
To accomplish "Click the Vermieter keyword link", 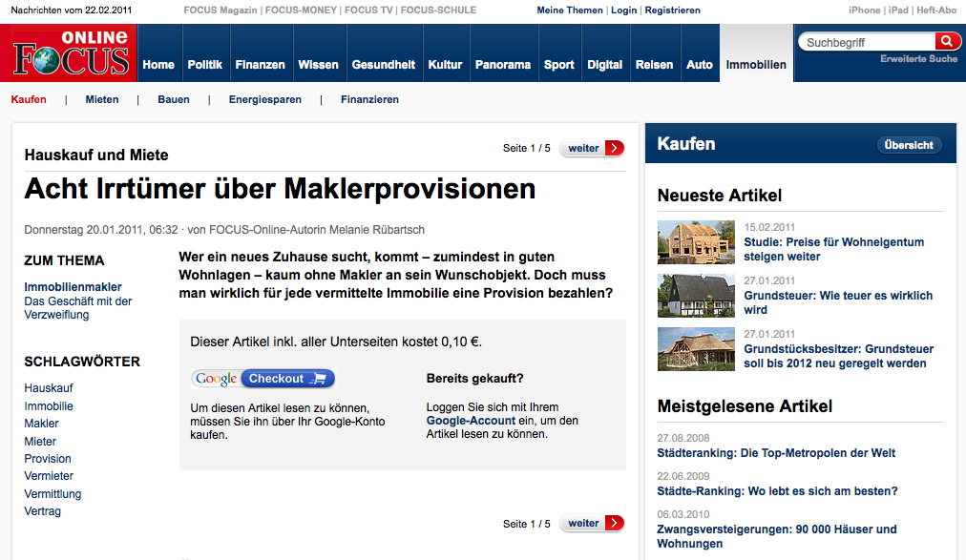I will tap(49, 476).
